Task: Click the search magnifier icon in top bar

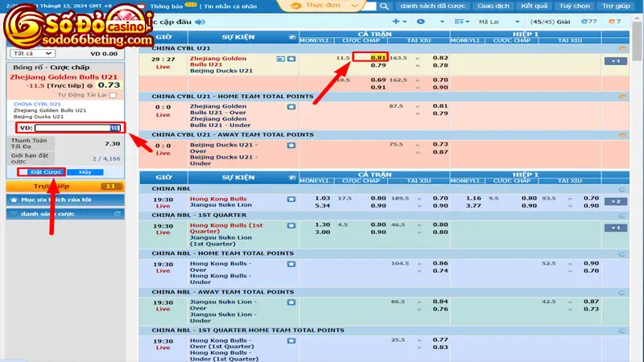Action: coord(386,6)
